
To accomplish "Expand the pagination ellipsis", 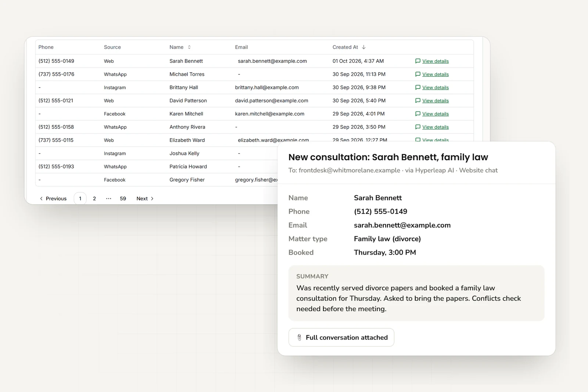I will click(x=109, y=198).
